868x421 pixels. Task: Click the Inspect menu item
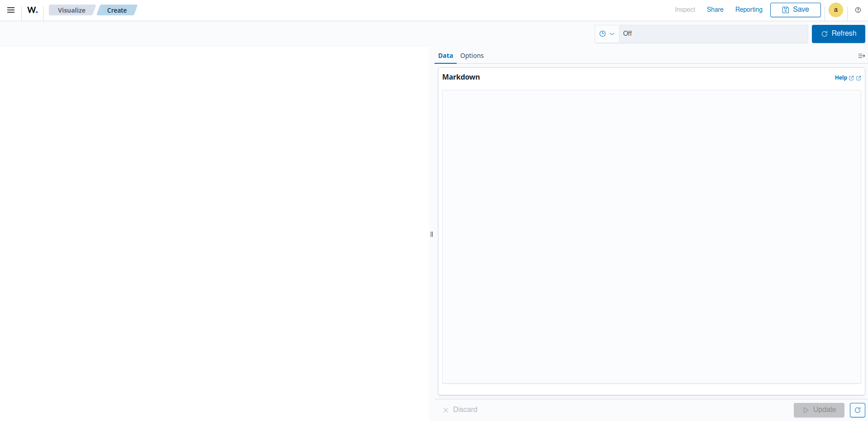coord(685,9)
